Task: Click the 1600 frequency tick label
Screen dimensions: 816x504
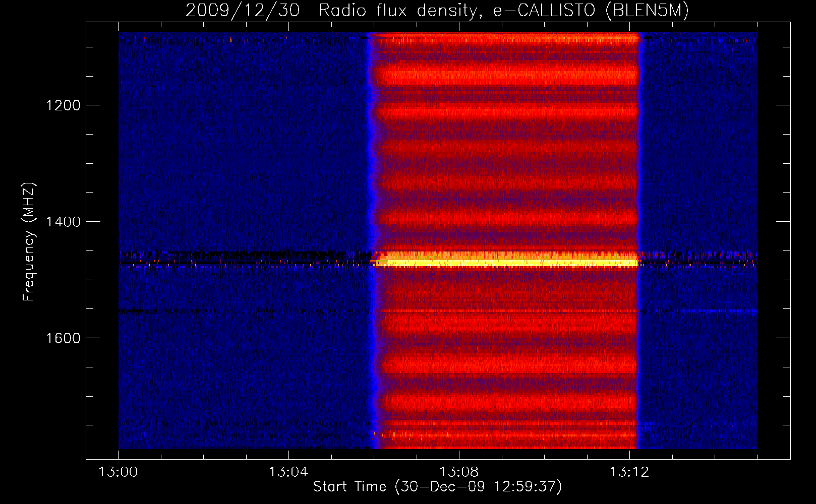Action: (63, 338)
